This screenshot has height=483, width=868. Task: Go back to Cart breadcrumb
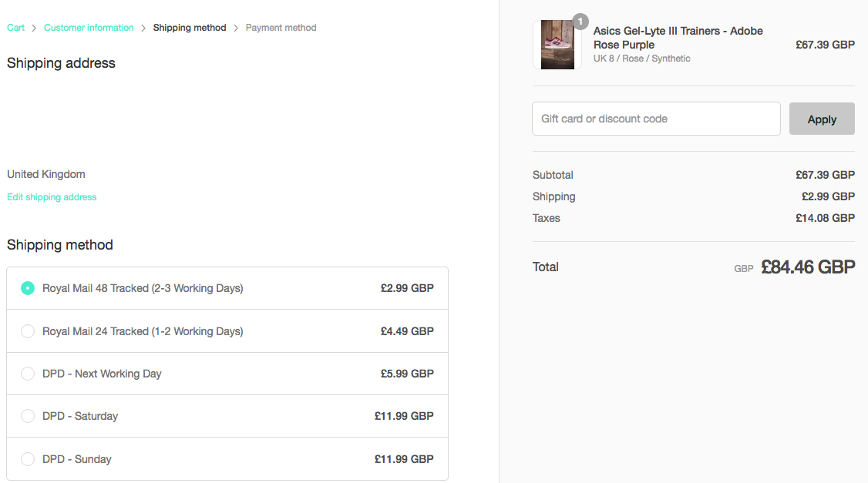point(15,28)
